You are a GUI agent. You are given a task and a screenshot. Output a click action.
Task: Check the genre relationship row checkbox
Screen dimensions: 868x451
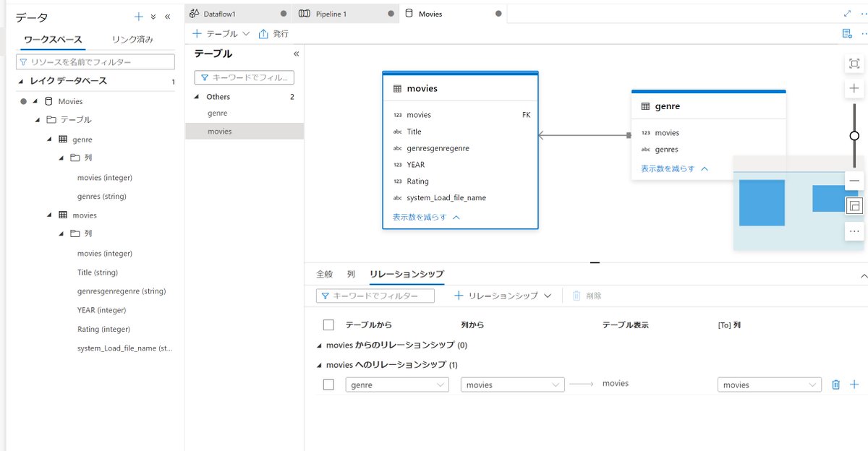click(x=328, y=385)
